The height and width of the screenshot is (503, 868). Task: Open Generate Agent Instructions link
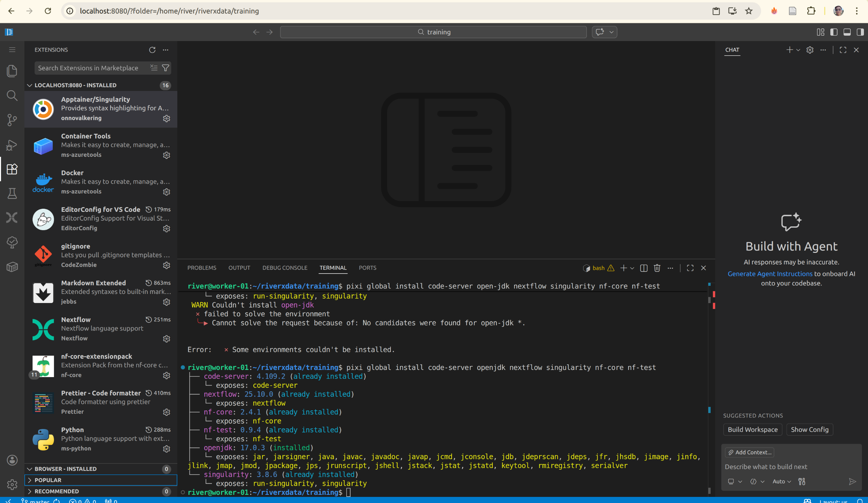(770, 274)
